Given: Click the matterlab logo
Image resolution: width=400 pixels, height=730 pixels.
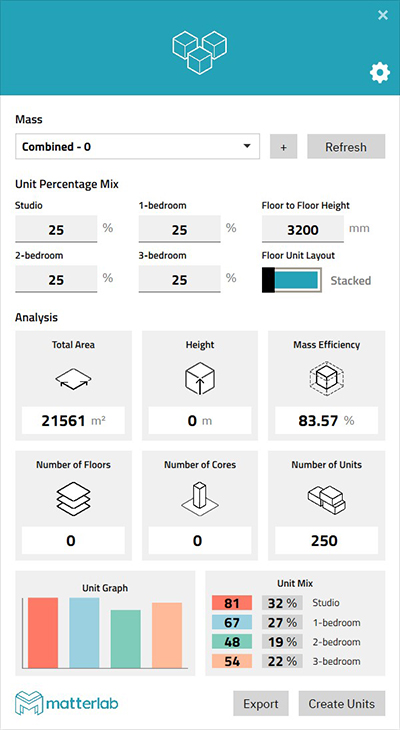Looking at the screenshot, I should point(67,703).
